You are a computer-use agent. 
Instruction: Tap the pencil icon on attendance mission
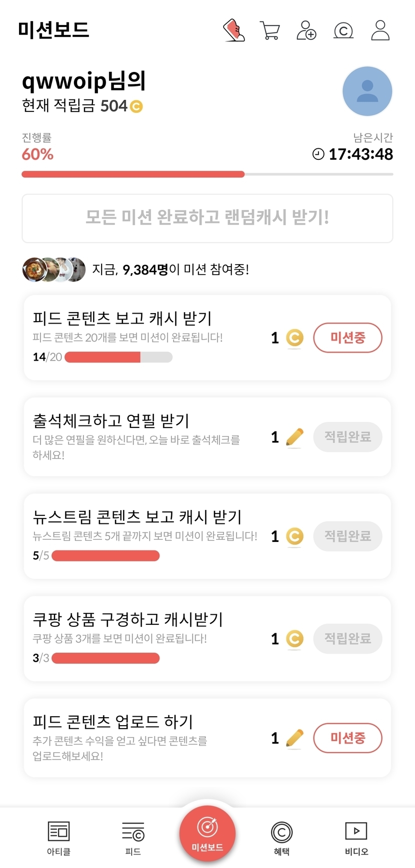(295, 437)
